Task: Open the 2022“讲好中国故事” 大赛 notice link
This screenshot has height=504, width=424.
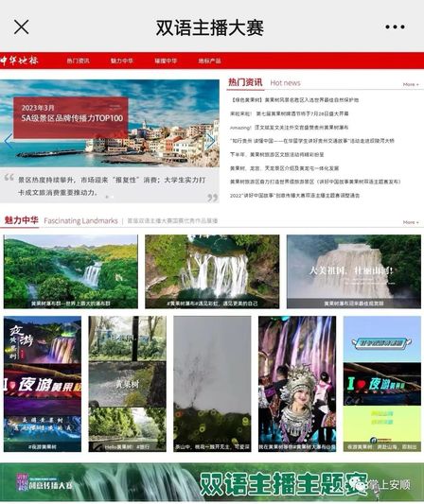Action: 294,196
